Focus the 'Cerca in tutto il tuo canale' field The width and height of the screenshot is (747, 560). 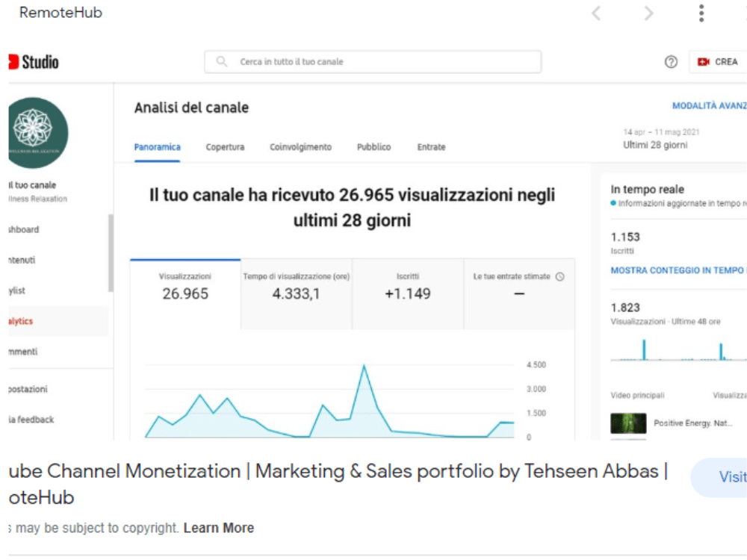click(x=373, y=62)
